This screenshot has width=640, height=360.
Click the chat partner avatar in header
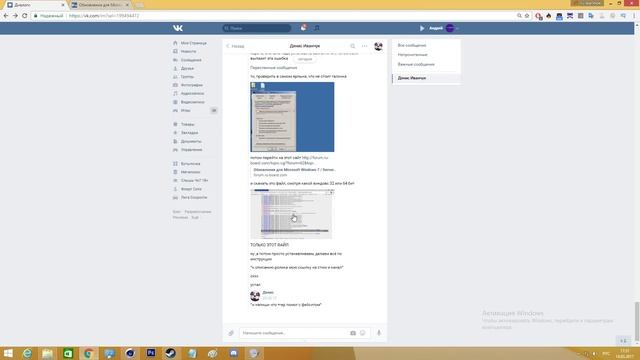[378, 46]
